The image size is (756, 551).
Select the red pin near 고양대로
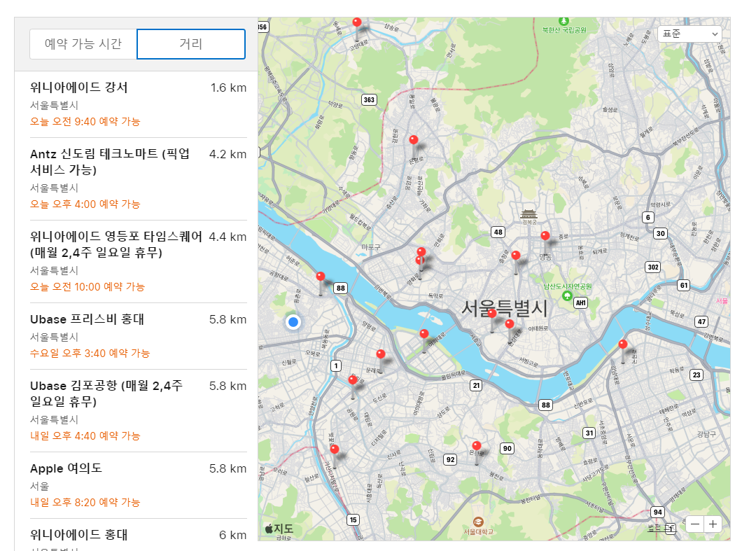point(357,22)
